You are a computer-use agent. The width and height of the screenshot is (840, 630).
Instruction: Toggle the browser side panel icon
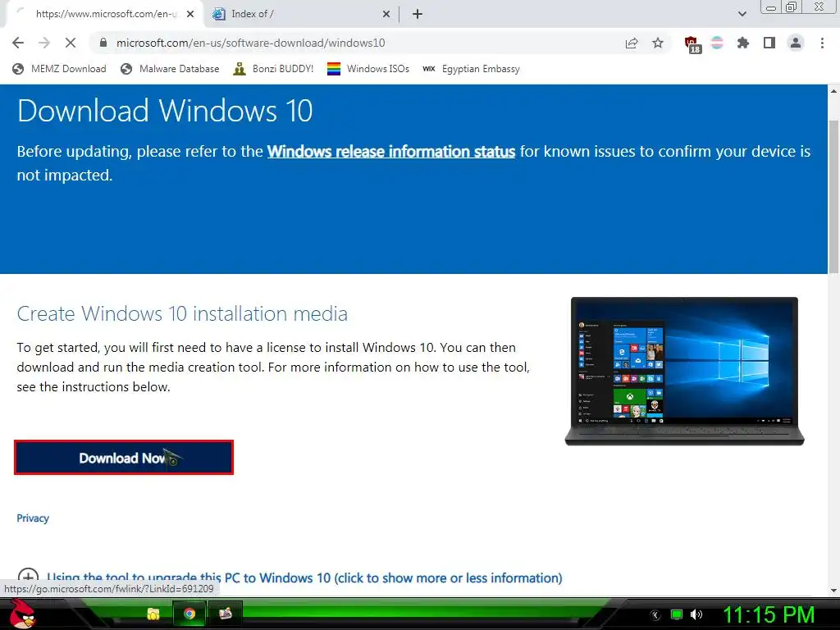pos(769,43)
